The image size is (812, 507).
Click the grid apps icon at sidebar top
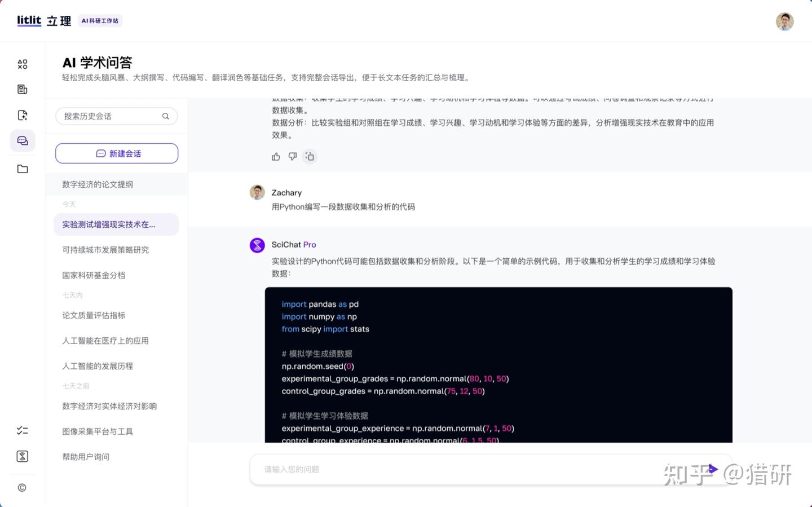[23, 64]
